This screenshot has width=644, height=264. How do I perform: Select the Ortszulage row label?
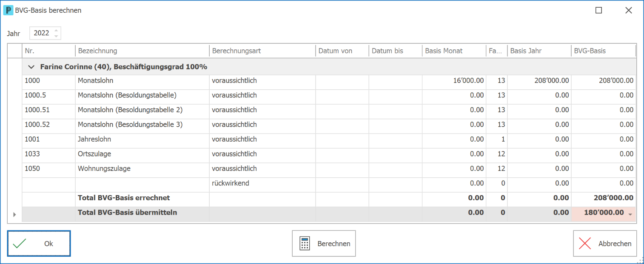(94, 154)
